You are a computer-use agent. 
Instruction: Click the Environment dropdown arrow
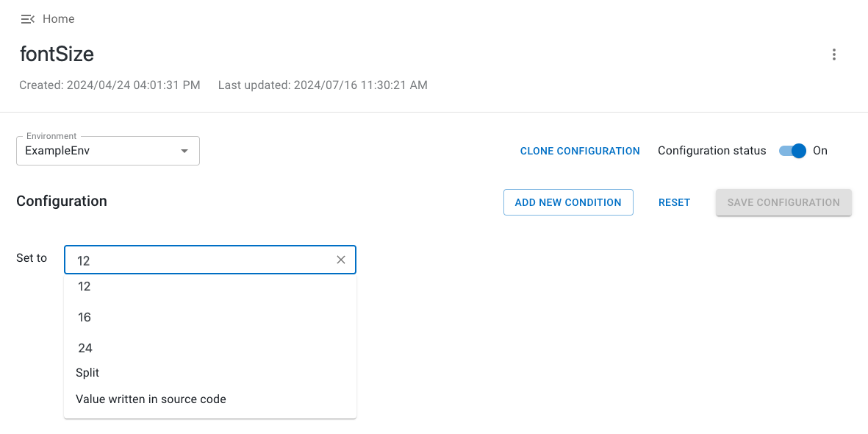point(184,151)
